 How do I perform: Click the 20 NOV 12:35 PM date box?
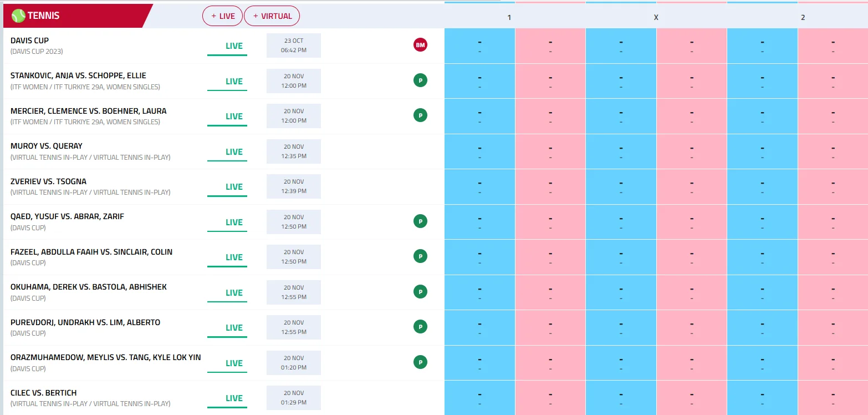tap(294, 151)
